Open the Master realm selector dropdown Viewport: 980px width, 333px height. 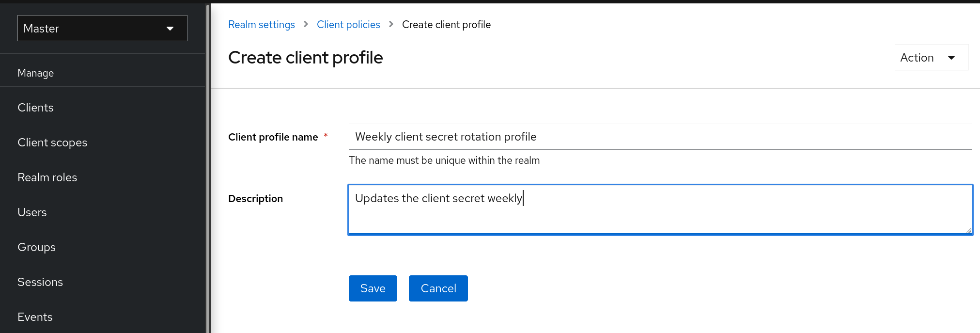tap(102, 28)
